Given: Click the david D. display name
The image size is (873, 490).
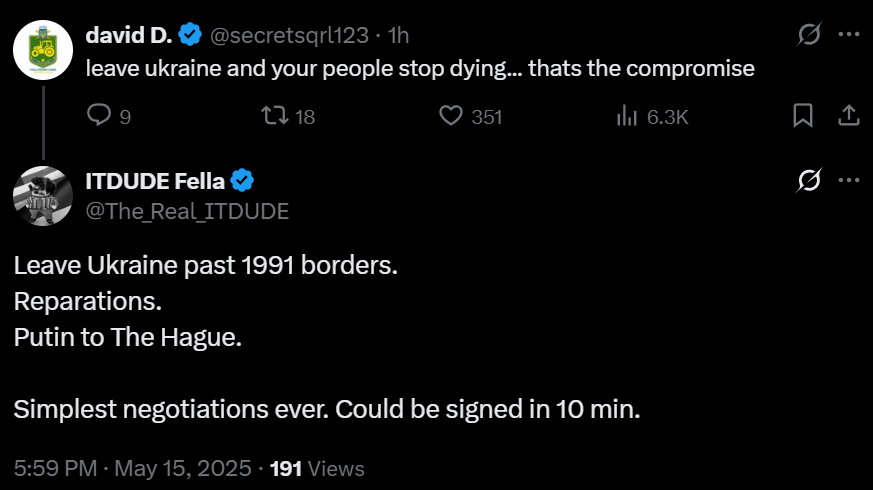Looking at the screenshot, I should [x=129, y=35].
